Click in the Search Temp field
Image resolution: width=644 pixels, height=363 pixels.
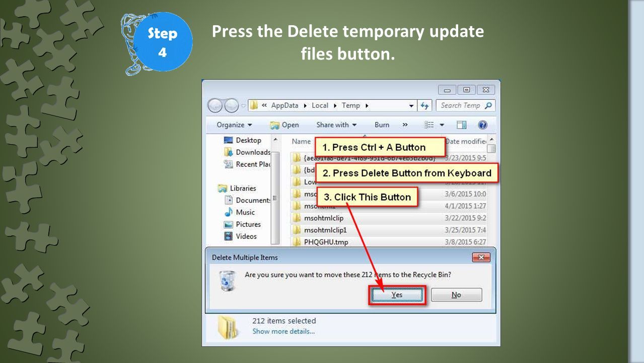point(465,105)
